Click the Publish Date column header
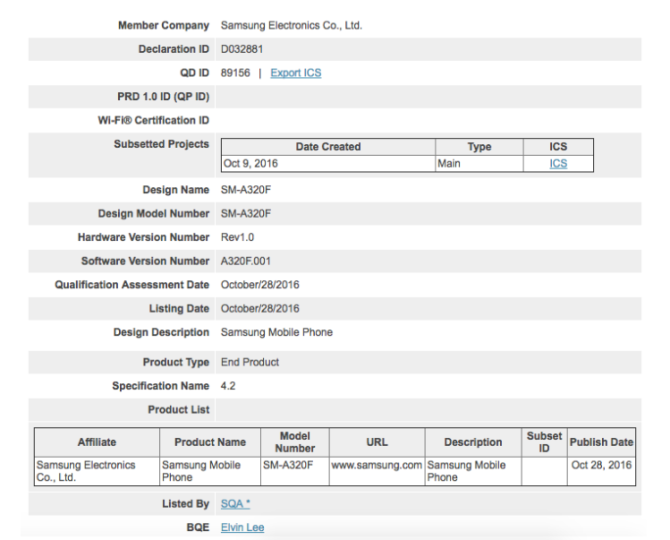The height and width of the screenshot is (540, 670). click(x=601, y=442)
